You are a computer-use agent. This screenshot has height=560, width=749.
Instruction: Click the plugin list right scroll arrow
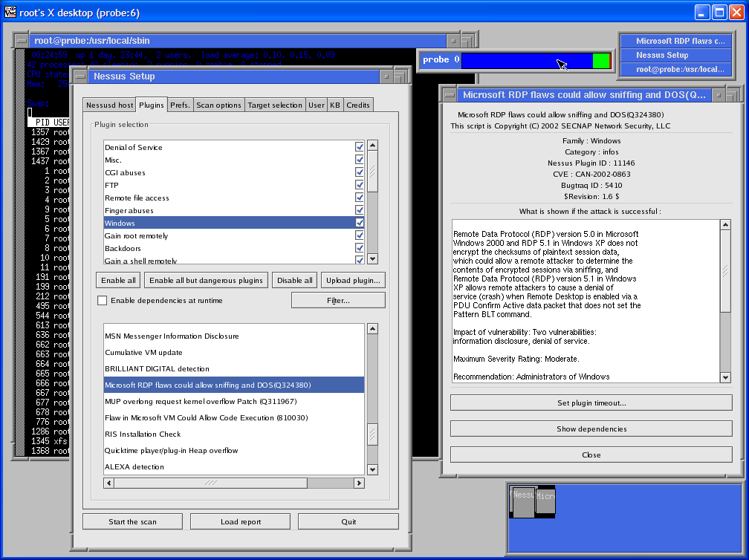359,484
